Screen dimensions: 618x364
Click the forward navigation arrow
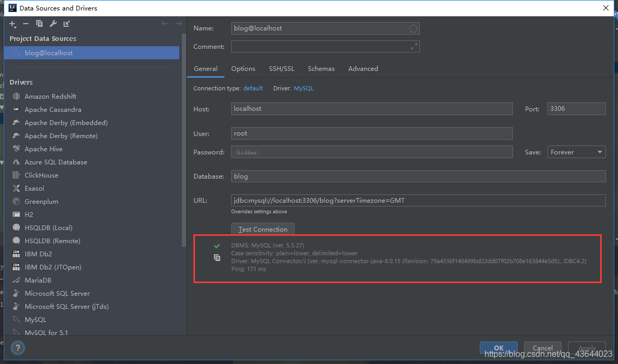[x=179, y=24]
